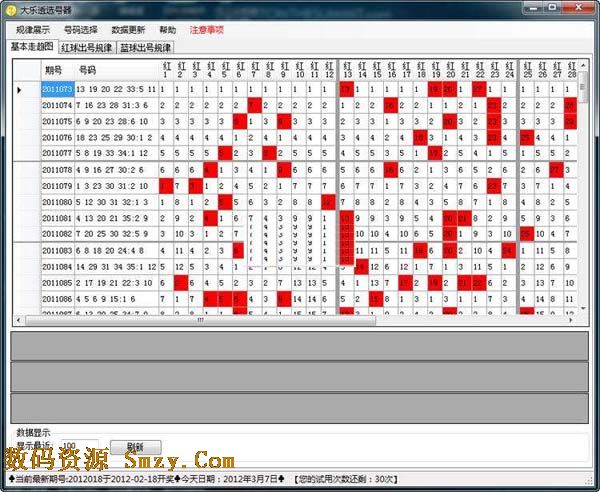Click numbers 6 9 20 23 28:6 10
This screenshot has height=492, width=600.
coord(112,121)
